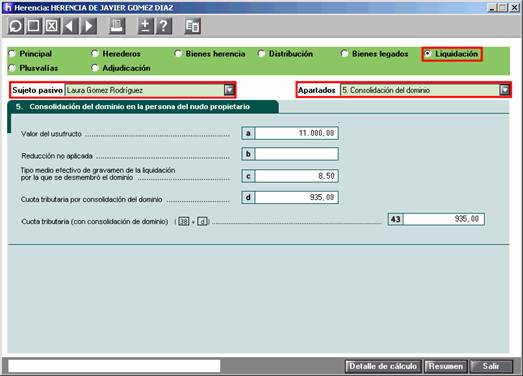Click the Reducción no aplicada label
Screen dimensions: 523x376
pos(57,156)
